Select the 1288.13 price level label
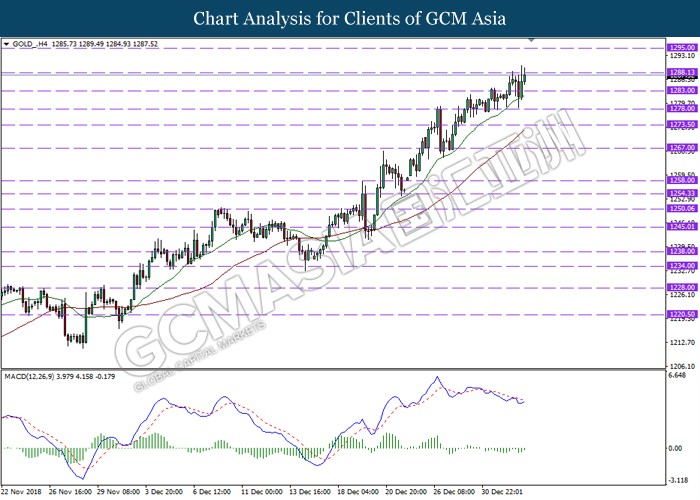This screenshot has height=500, width=700. [x=682, y=72]
